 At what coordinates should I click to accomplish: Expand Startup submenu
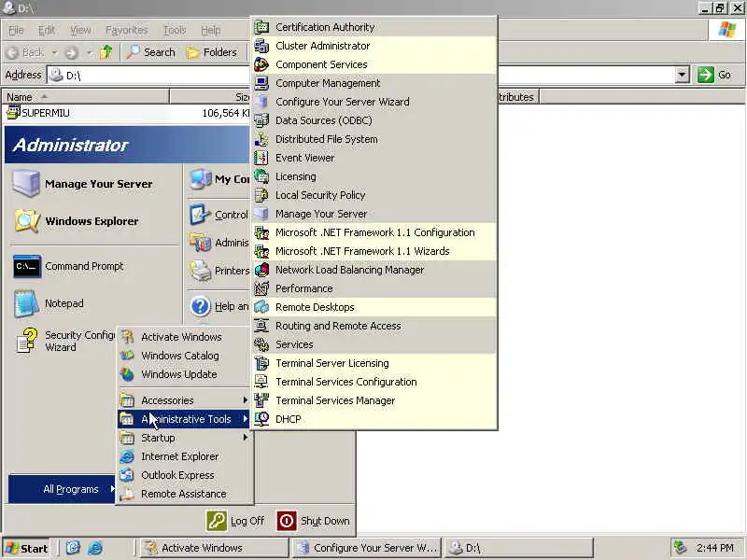tap(184, 438)
